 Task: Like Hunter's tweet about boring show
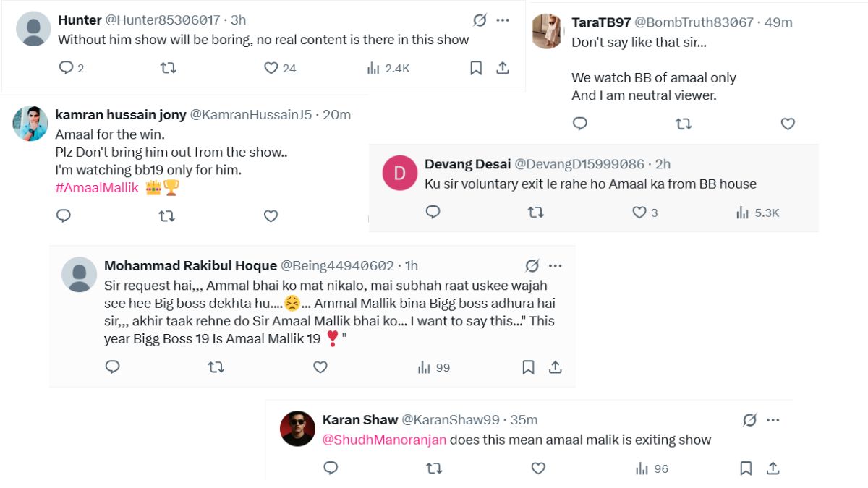(x=271, y=68)
